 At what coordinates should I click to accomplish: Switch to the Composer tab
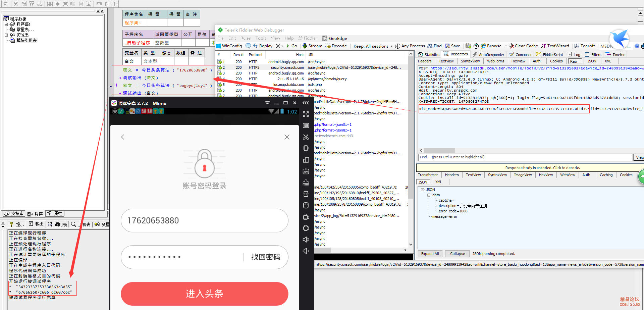coord(520,55)
